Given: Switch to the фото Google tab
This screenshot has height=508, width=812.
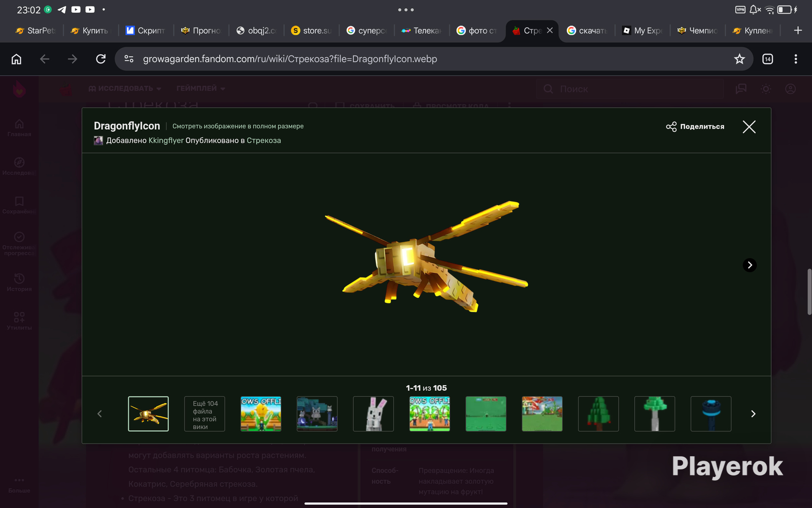Looking at the screenshot, I should (477, 30).
